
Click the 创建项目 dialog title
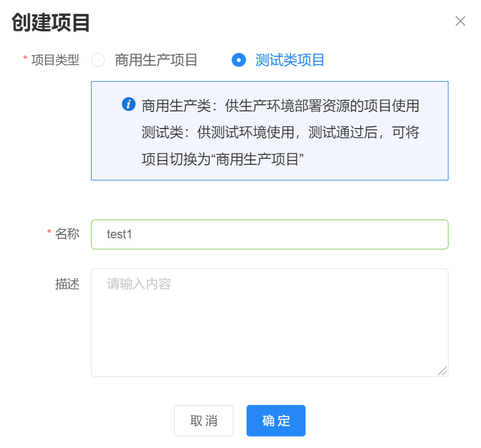(51, 23)
